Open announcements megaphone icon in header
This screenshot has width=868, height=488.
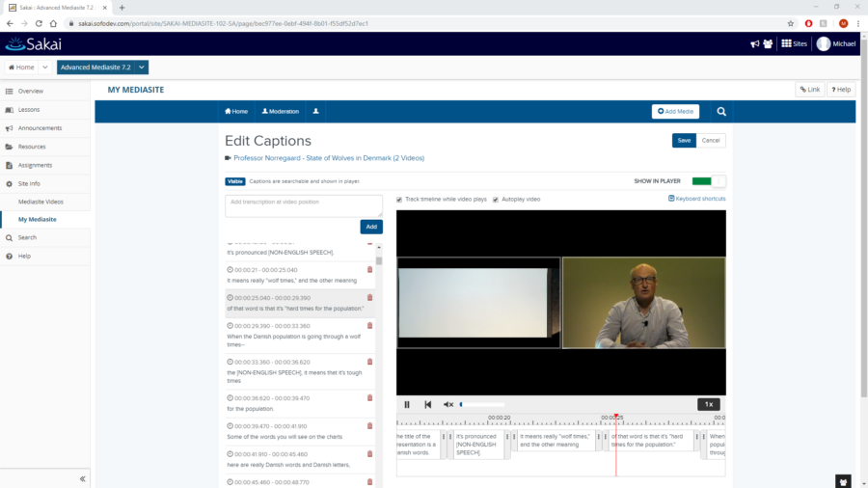point(754,43)
